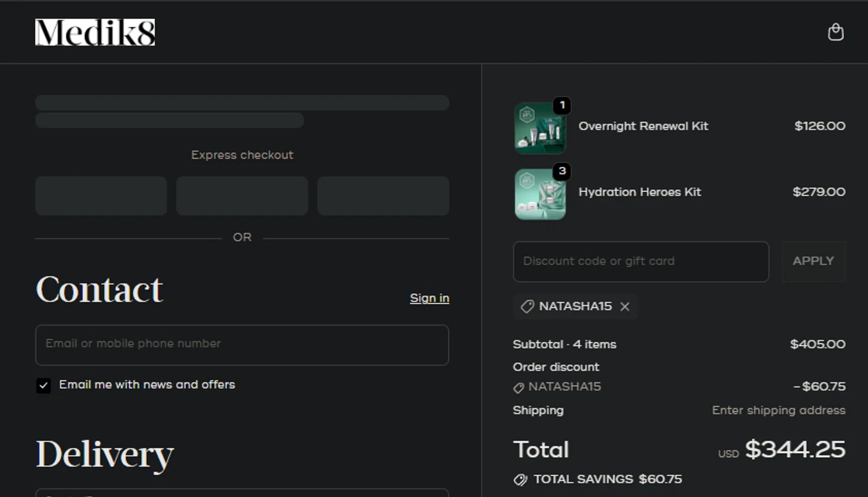The width and height of the screenshot is (868, 497).
Task: Open the shopping bag icon
Action: tap(836, 32)
